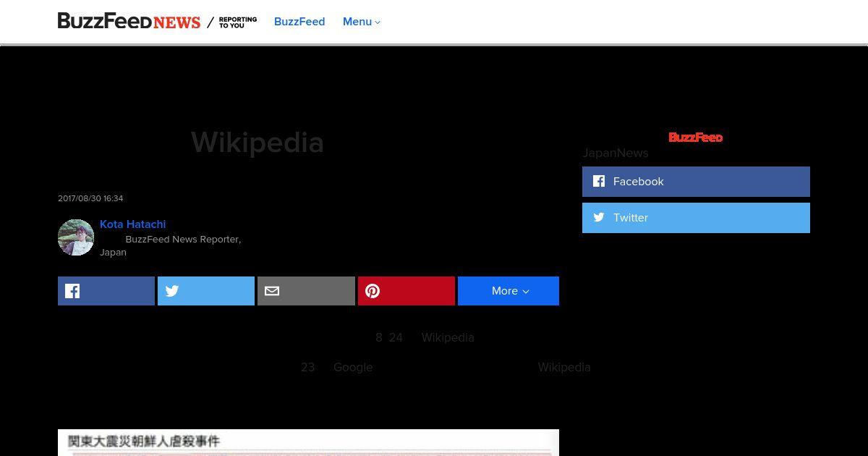Open the BuzzFeed link in header

point(299,22)
